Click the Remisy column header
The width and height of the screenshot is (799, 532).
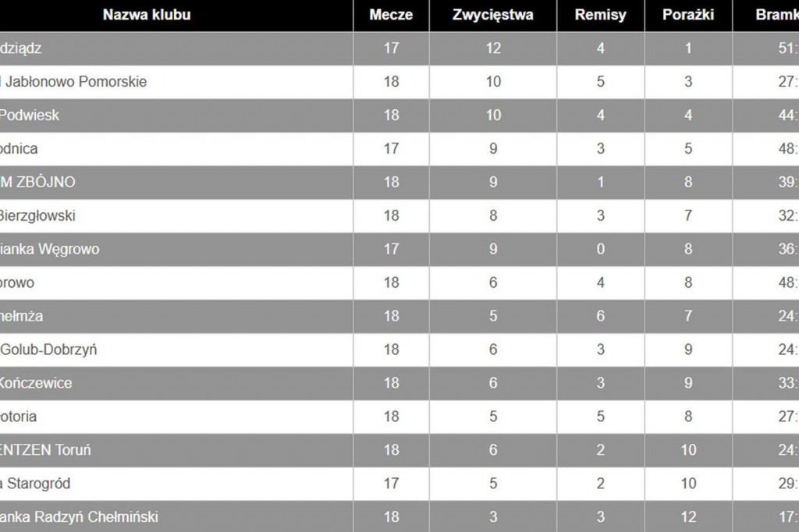[x=600, y=15]
